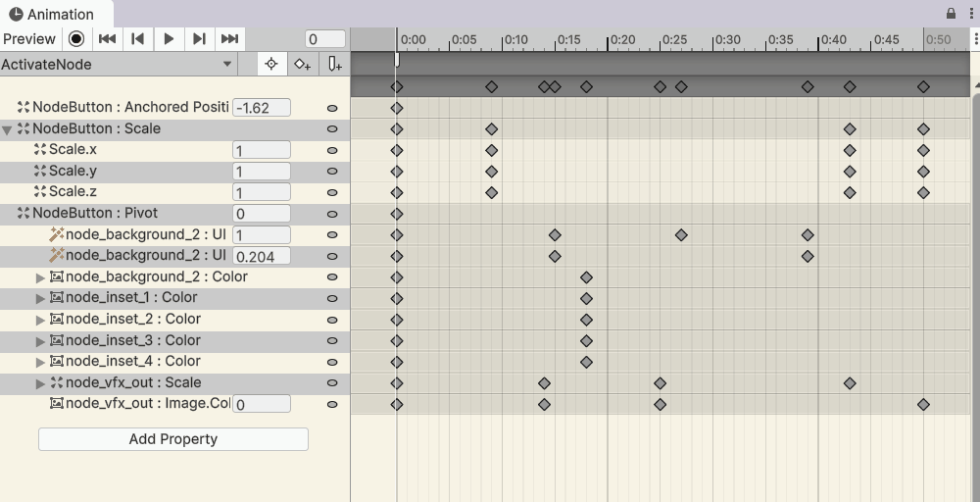Expand node_inset_2 : Color property
The height and width of the screenshot is (502, 980).
[x=40, y=320]
